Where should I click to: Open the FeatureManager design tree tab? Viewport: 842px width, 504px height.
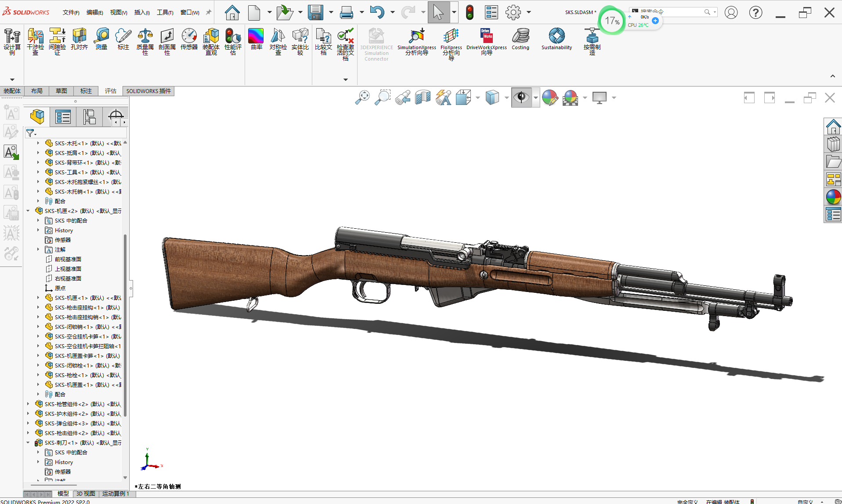37,117
